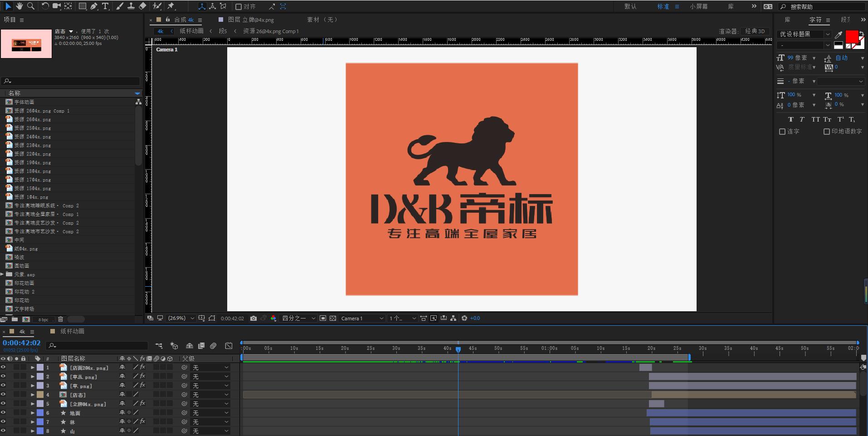This screenshot has height=436, width=868.
Task: Switch to the 图层 立牌@4x.png tab
Action: (251, 20)
